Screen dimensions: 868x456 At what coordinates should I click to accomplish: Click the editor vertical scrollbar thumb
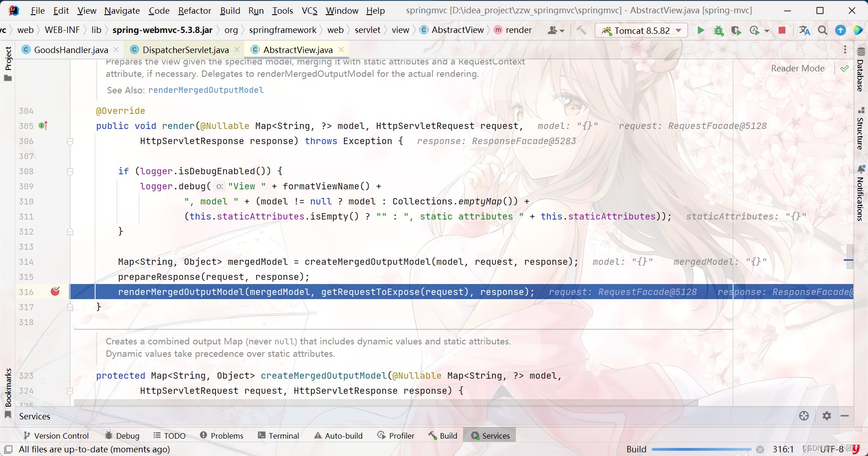[x=849, y=257]
